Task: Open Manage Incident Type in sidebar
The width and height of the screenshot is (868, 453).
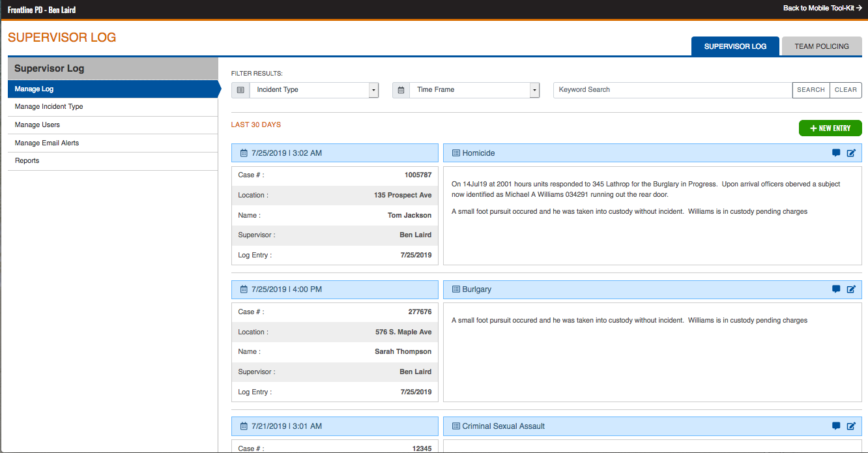Action: (49, 107)
